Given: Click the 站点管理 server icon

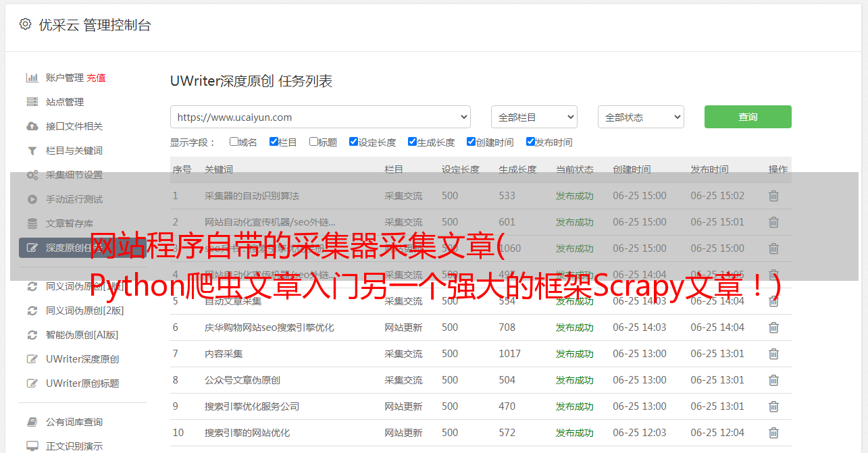Looking at the screenshot, I should click(32, 102).
